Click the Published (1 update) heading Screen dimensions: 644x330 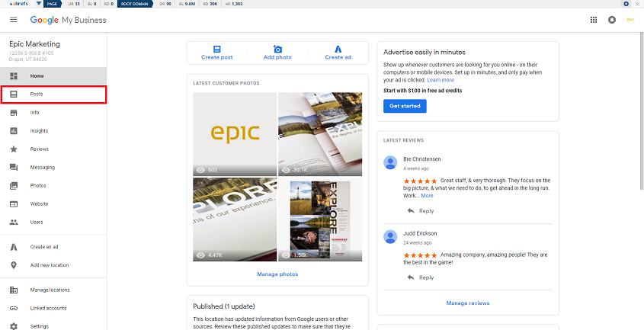tap(224, 306)
